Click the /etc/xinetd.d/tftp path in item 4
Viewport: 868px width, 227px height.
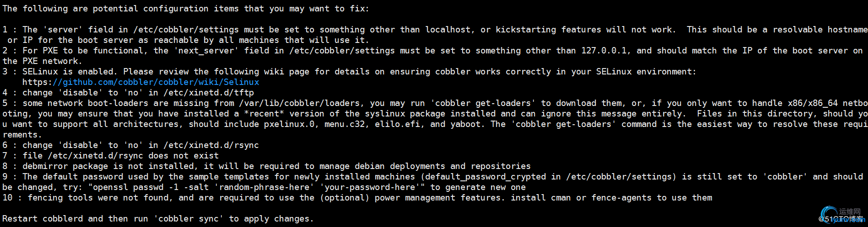[206, 93]
